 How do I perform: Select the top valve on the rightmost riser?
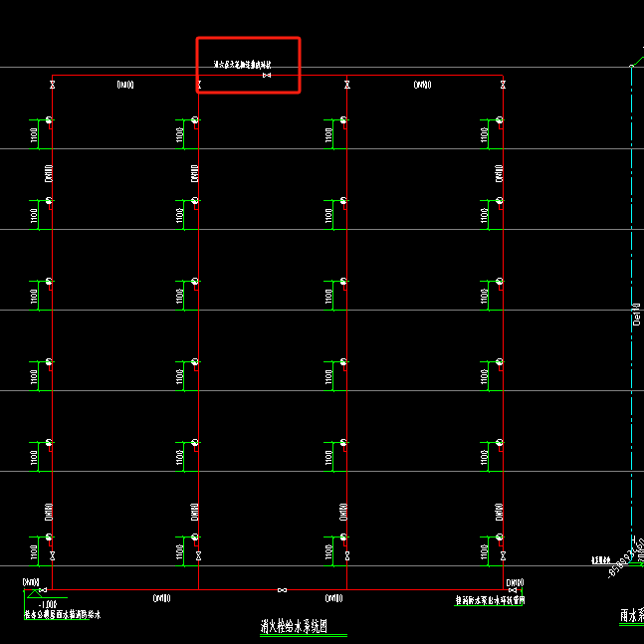click(503, 85)
